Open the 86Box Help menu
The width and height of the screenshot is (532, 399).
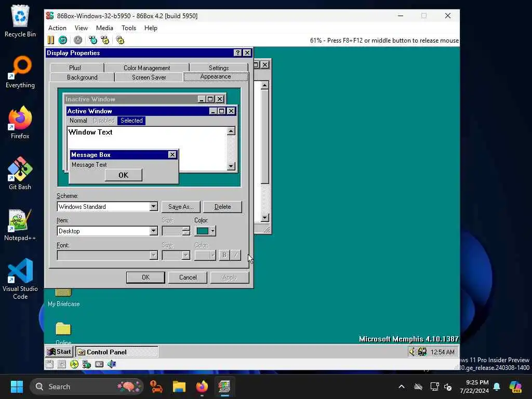(151, 28)
